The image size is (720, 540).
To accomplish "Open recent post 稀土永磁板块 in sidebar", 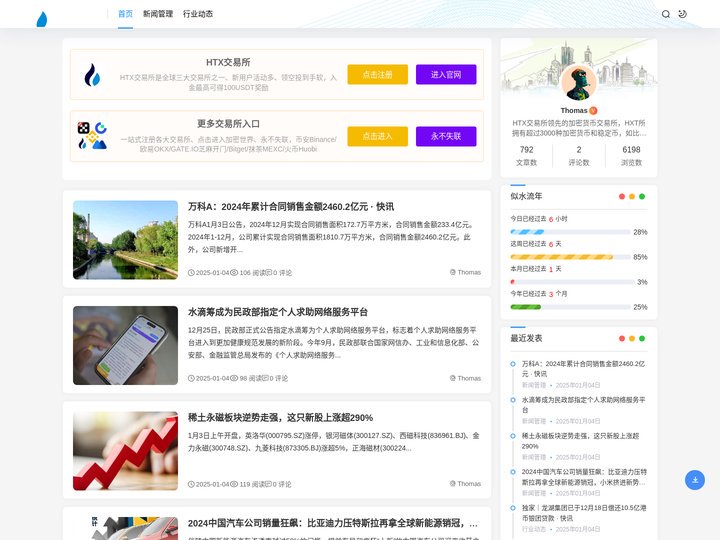I will [580, 441].
